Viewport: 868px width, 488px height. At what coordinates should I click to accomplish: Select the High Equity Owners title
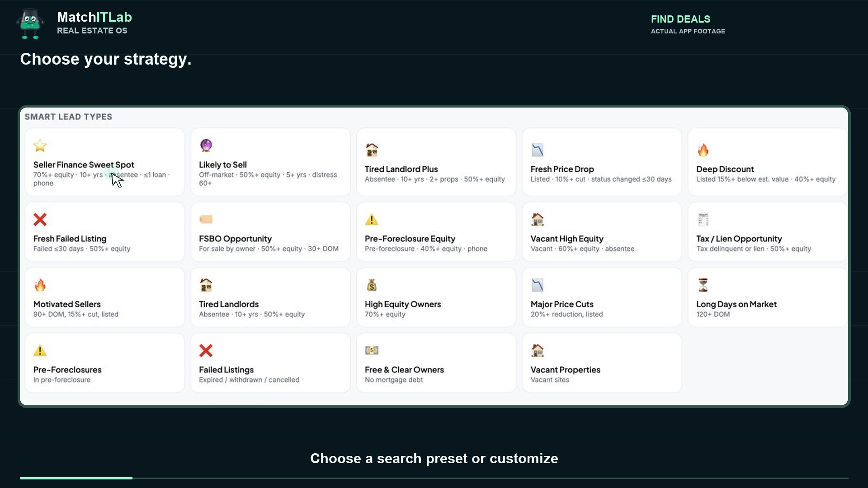point(403,304)
